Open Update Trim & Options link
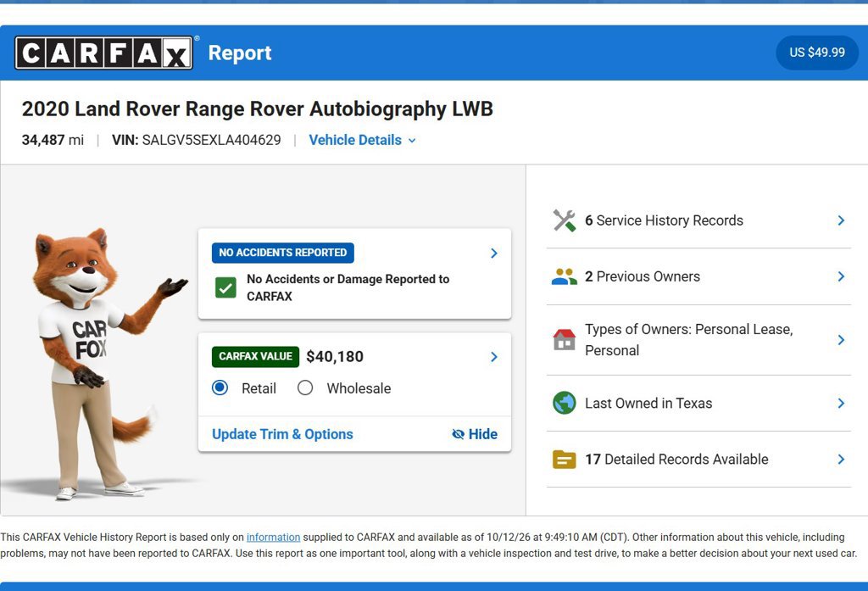 click(x=282, y=434)
